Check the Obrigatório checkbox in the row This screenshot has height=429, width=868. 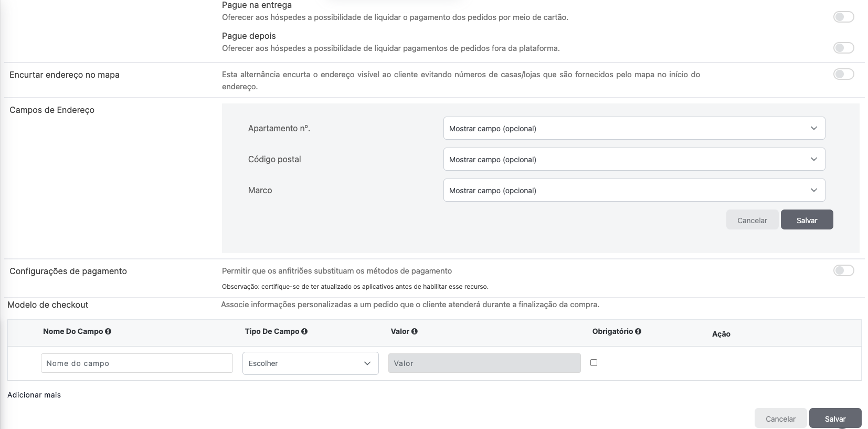(594, 363)
